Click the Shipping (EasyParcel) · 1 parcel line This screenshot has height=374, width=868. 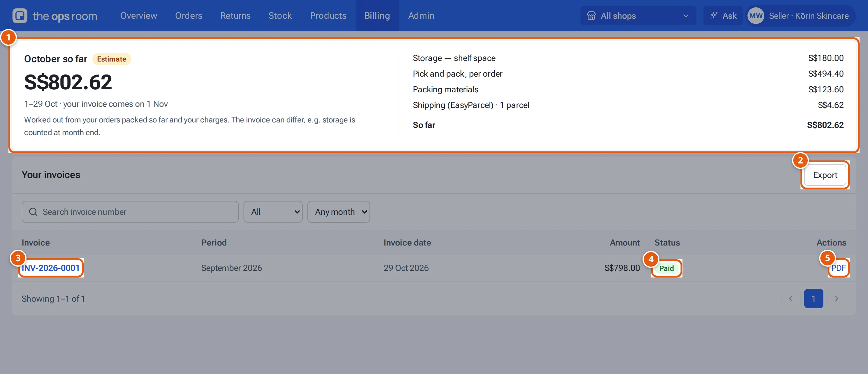click(471, 105)
